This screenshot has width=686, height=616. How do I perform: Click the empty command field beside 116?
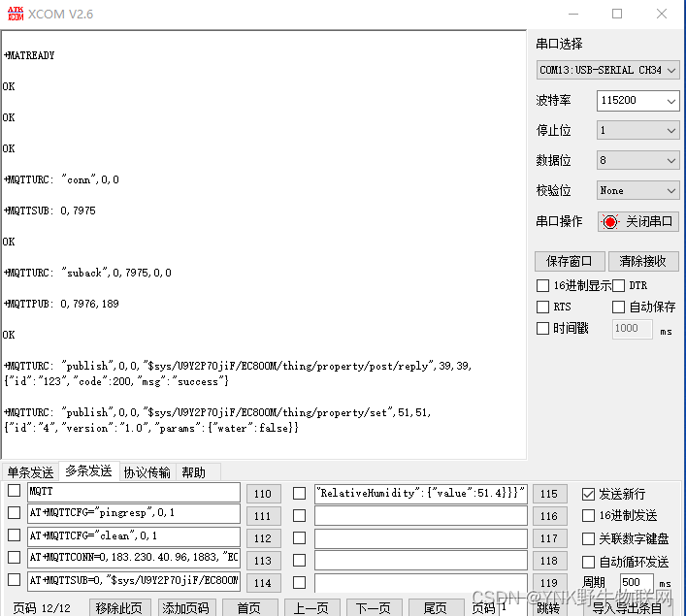pyautogui.click(x=421, y=516)
